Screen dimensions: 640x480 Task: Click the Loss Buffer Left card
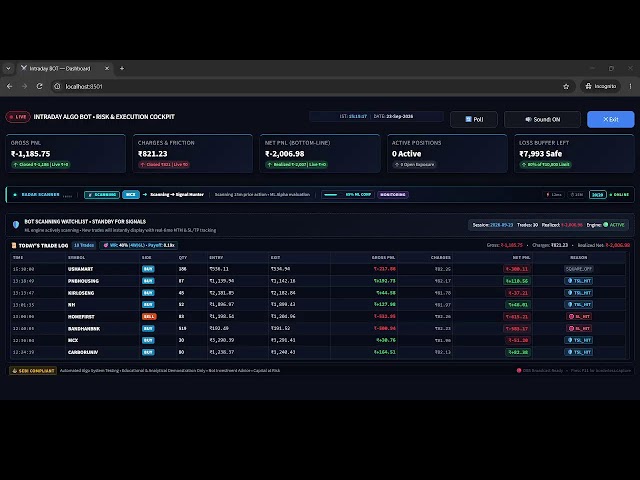click(574, 153)
